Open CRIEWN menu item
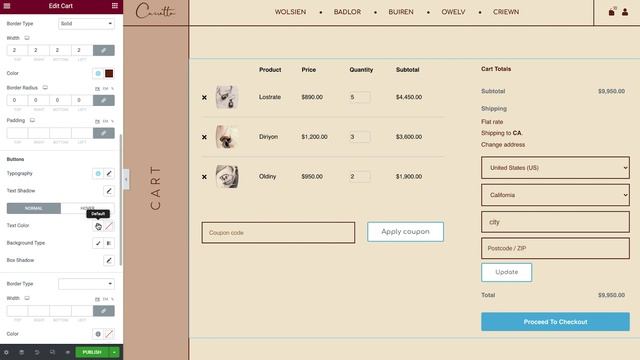Screen dimensions: 640x360 (506, 12)
